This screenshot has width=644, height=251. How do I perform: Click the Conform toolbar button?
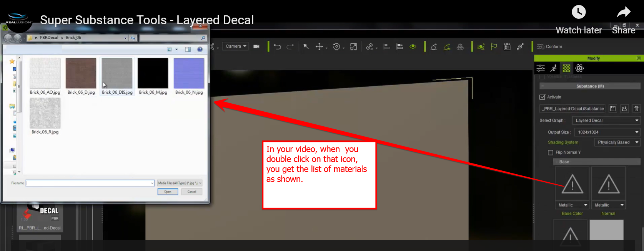tap(549, 46)
